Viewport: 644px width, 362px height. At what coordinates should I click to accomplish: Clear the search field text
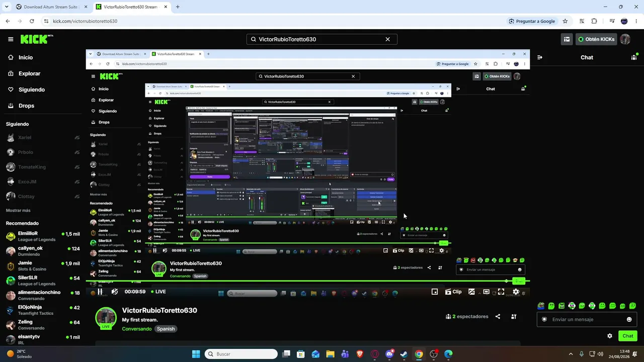click(387, 39)
